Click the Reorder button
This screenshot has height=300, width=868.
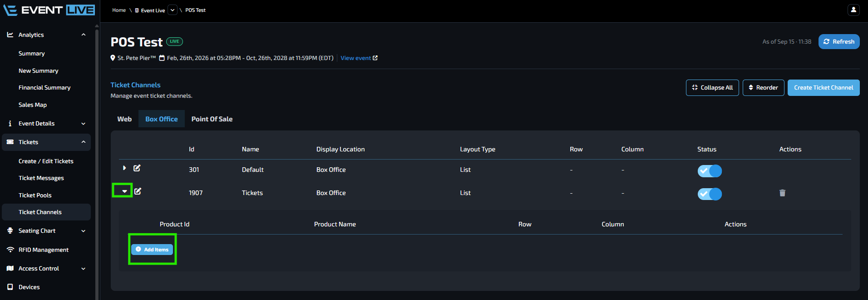[x=764, y=88]
